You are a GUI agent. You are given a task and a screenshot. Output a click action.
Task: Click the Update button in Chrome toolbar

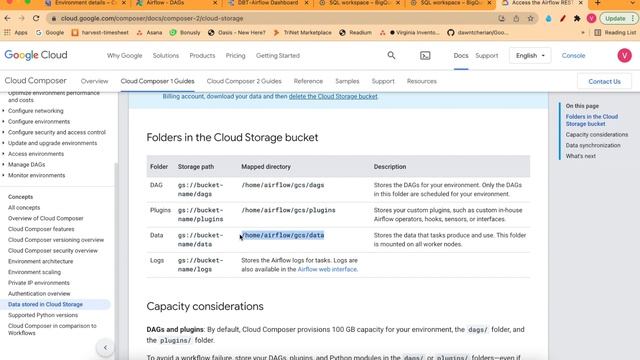[x=615, y=18]
